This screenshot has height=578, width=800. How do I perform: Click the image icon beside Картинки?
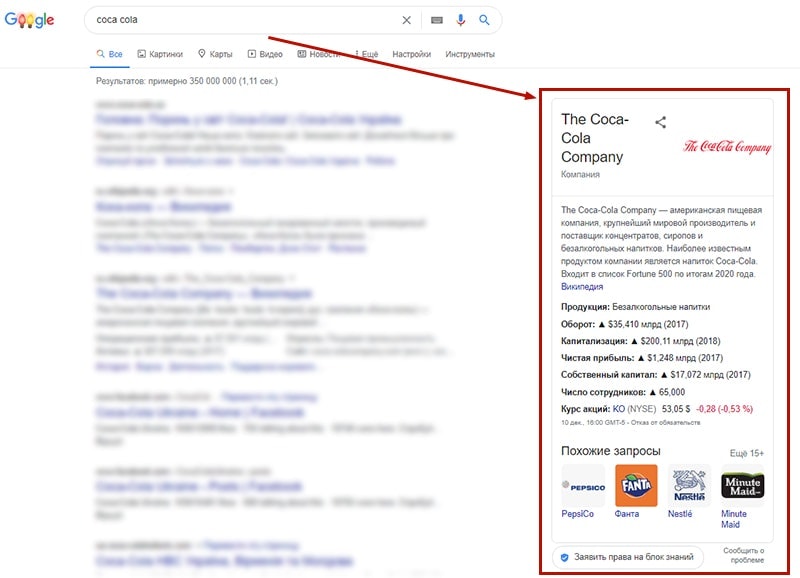pyautogui.click(x=140, y=54)
